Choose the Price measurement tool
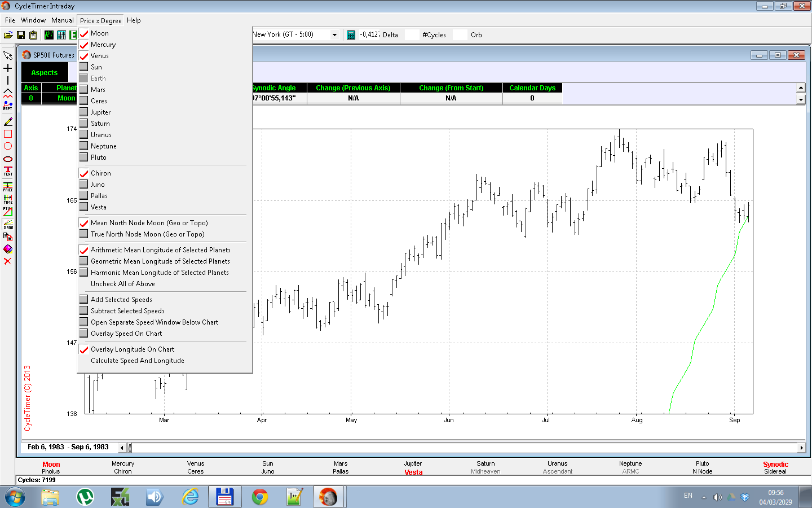This screenshot has height=508, width=812. (x=8, y=186)
